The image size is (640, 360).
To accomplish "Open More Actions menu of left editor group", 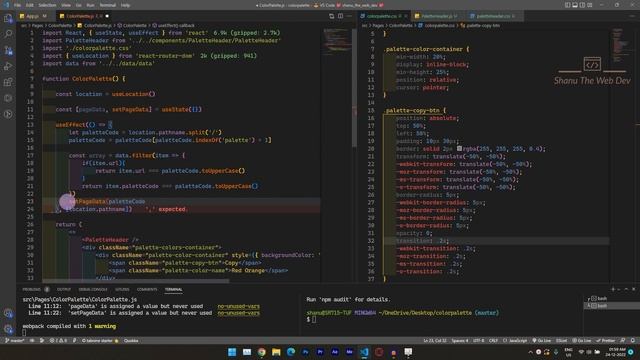I will point(349,16).
